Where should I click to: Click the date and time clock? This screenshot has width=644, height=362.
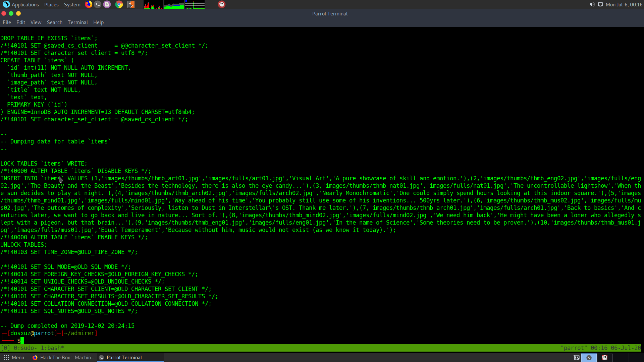(x=624, y=4)
